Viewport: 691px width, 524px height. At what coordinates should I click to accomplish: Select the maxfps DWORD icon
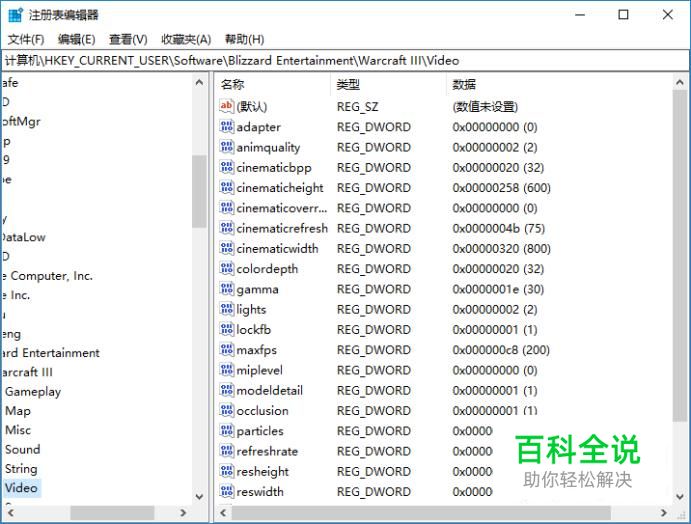coord(226,349)
